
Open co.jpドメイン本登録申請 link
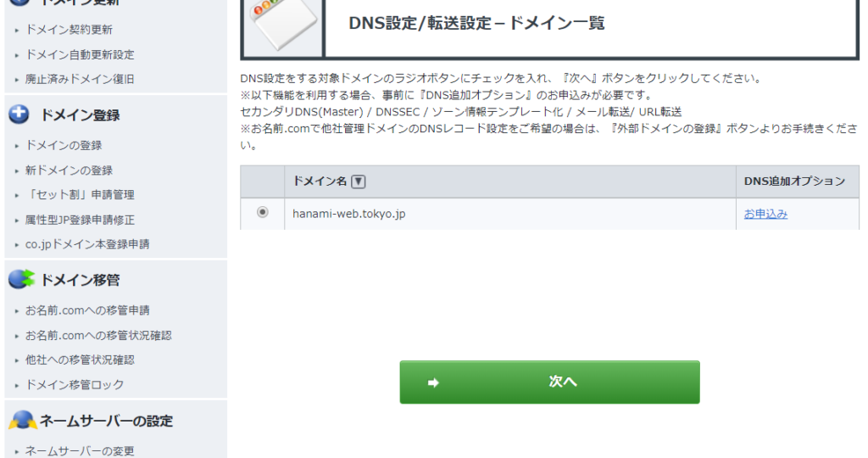point(87,244)
